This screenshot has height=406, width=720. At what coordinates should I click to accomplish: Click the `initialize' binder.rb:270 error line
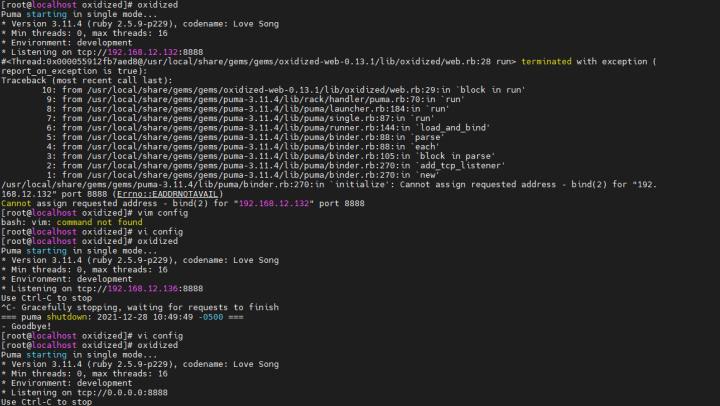[329, 189]
